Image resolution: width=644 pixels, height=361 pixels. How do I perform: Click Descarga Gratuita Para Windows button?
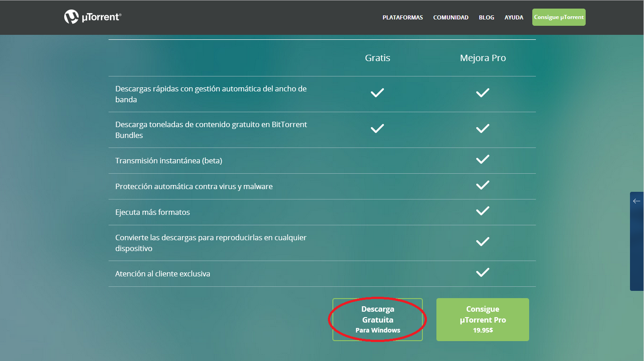[378, 319]
